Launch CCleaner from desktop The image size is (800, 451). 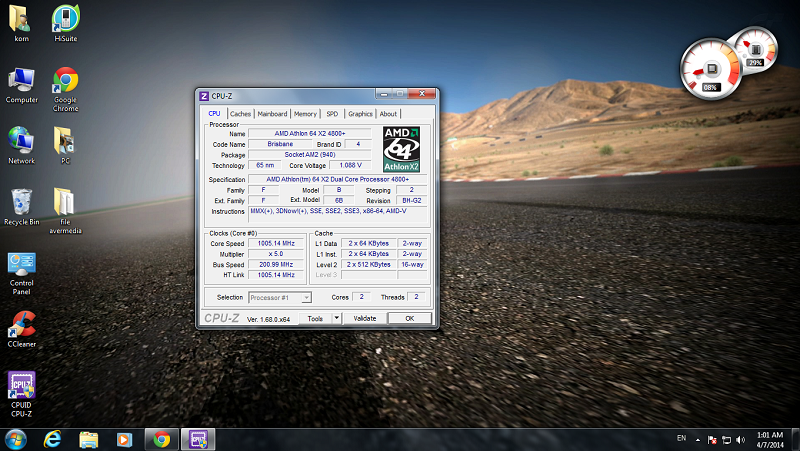[21, 330]
